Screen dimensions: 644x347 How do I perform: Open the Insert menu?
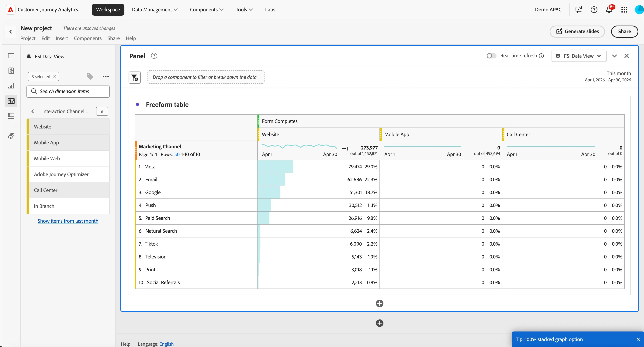(62, 38)
